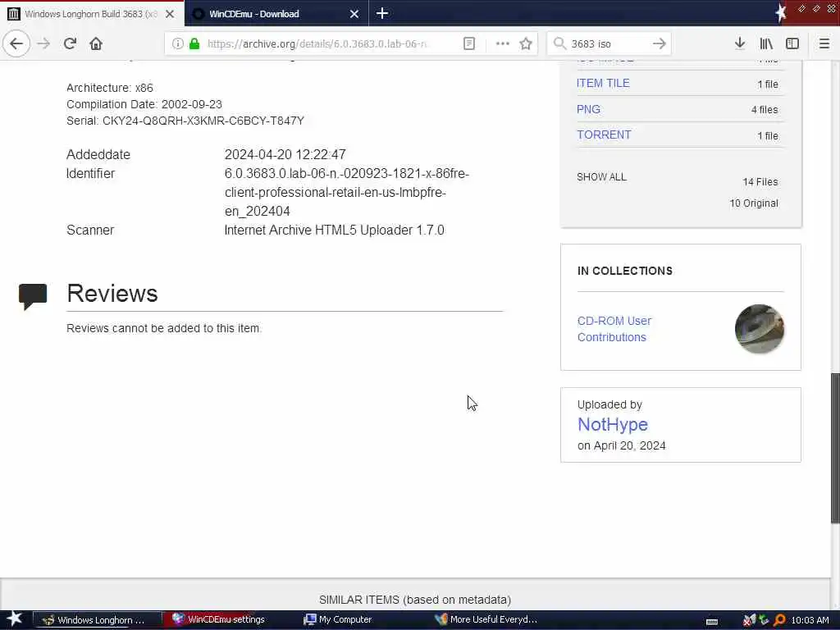The width and height of the screenshot is (840, 630).
Task: Submit the search with the arrow button
Action: (x=660, y=44)
